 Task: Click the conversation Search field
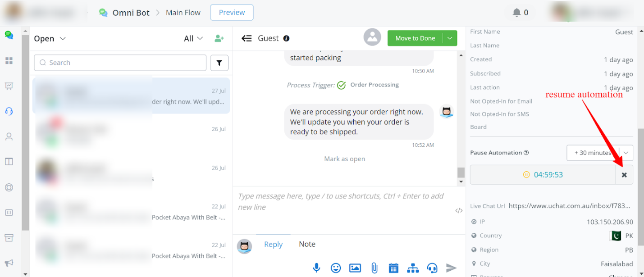pos(120,63)
